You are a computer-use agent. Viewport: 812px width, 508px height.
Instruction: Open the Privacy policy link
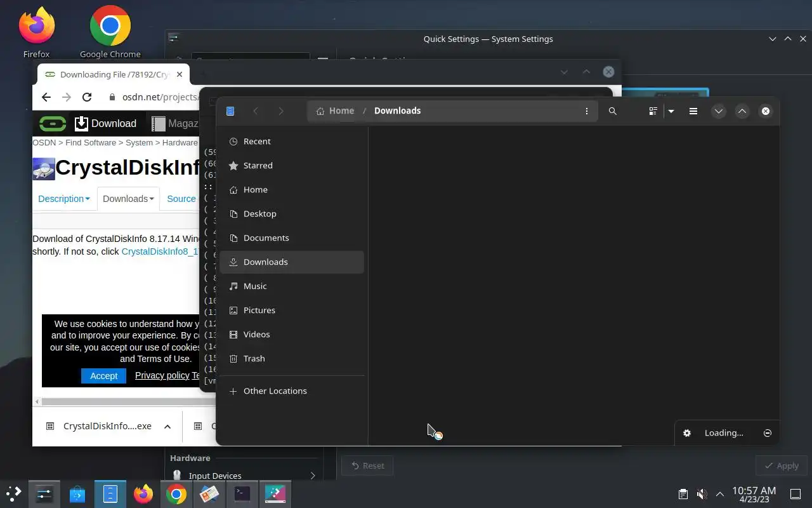point(162,375)
